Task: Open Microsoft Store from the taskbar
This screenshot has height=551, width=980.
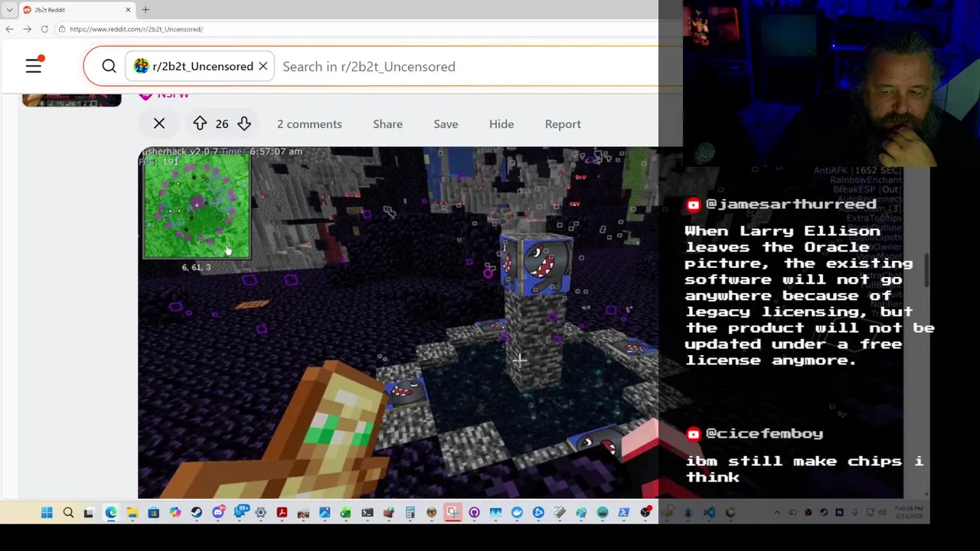Action: pos(153,513)
